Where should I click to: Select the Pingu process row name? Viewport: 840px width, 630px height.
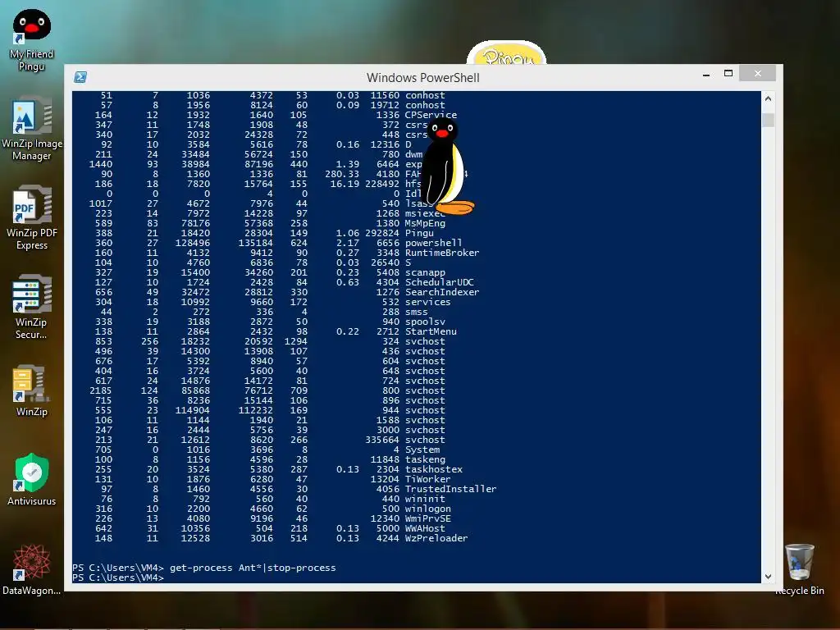(419, 233)
